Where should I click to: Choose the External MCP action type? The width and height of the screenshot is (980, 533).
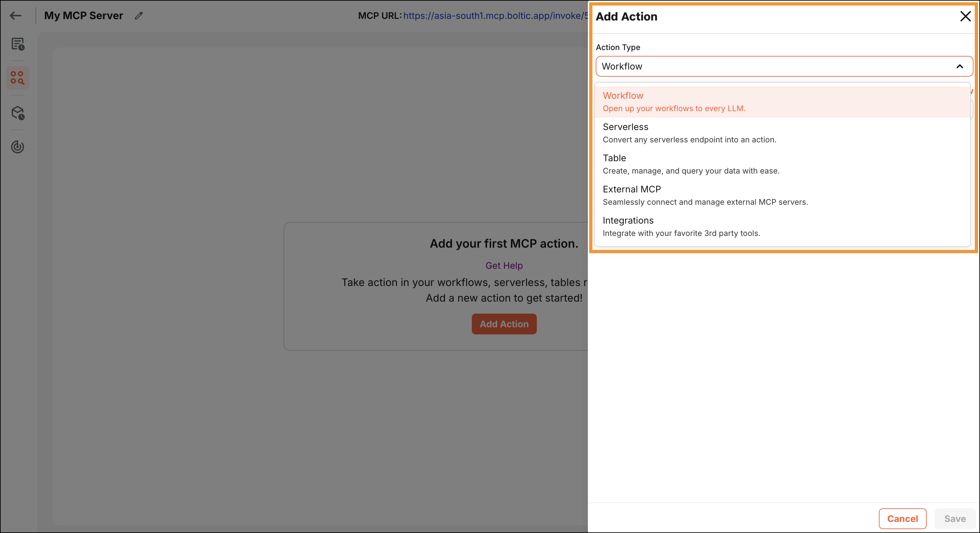(x=783, y=195)
